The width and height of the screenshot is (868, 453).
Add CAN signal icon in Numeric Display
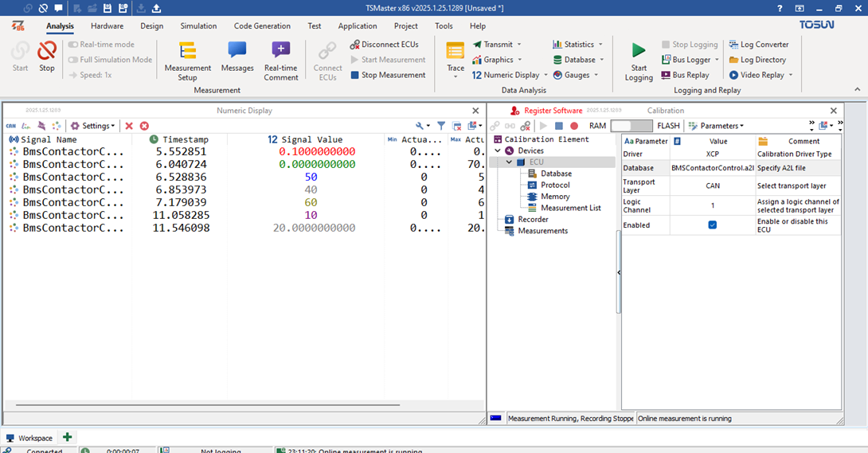tap(11, 126)
